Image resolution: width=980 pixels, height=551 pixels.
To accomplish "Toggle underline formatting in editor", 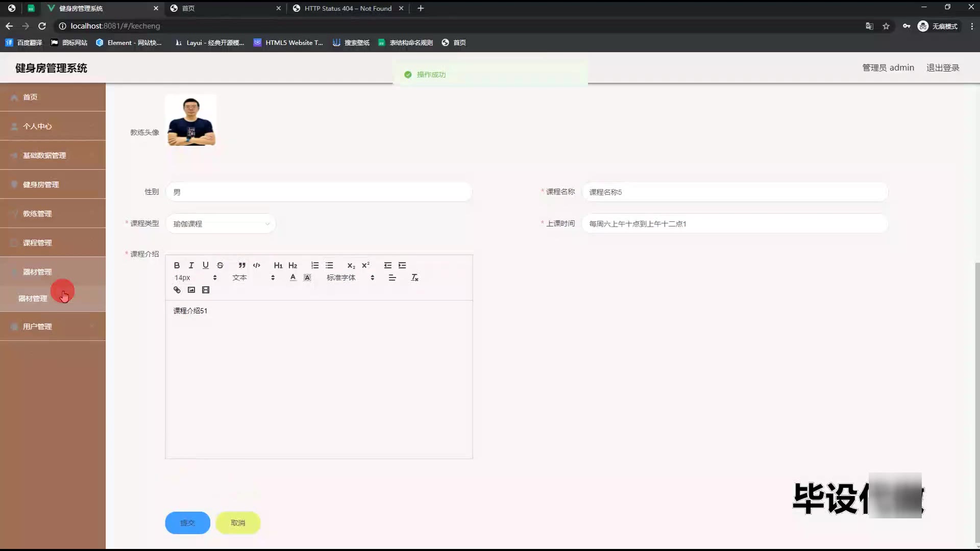I will [x=205, y=265].
